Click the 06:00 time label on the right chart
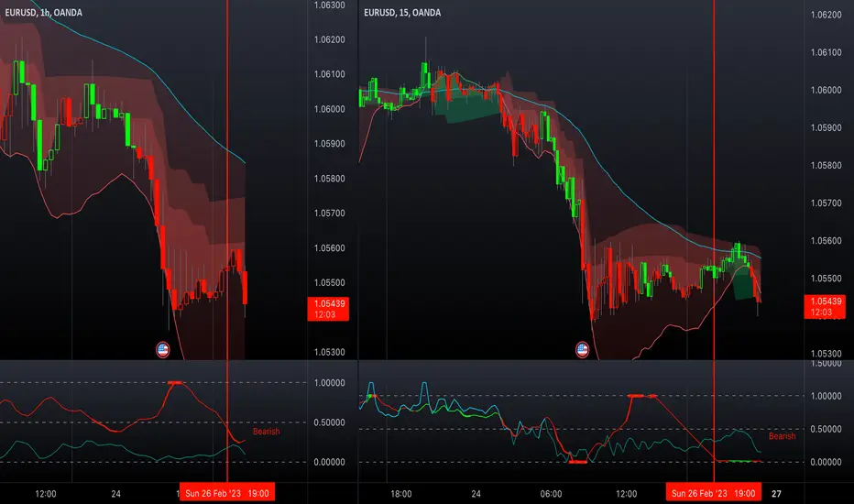Screen dimensions: 854x504 click(x=552, y=494)
